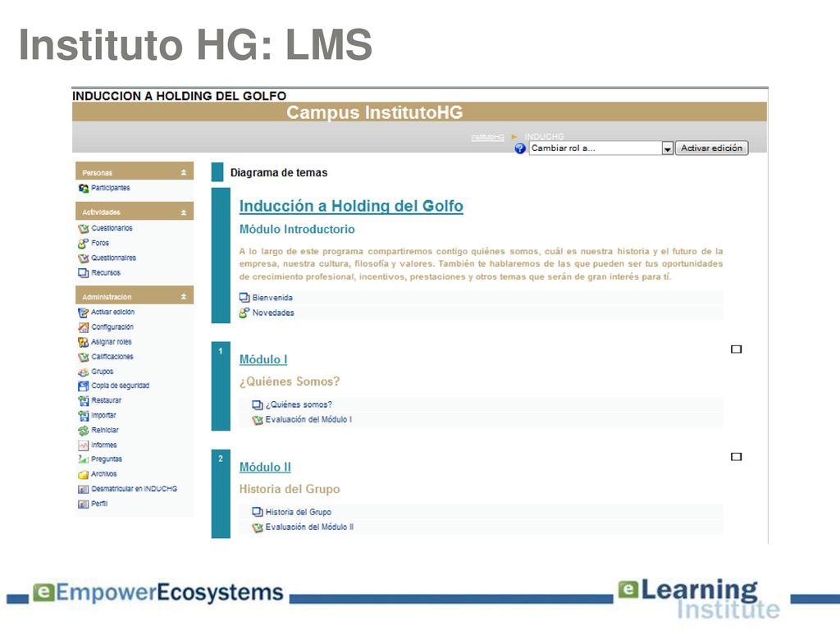Click the Grupos icon in Administración
The height and width of the screenshot is (630, 840).
click(83, 372)
